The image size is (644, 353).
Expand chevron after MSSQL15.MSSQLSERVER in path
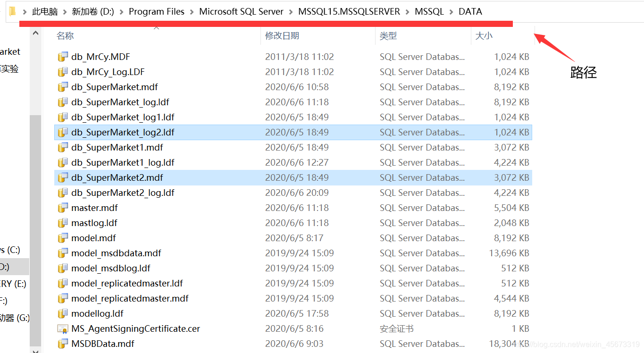click(x=408, y=11)
